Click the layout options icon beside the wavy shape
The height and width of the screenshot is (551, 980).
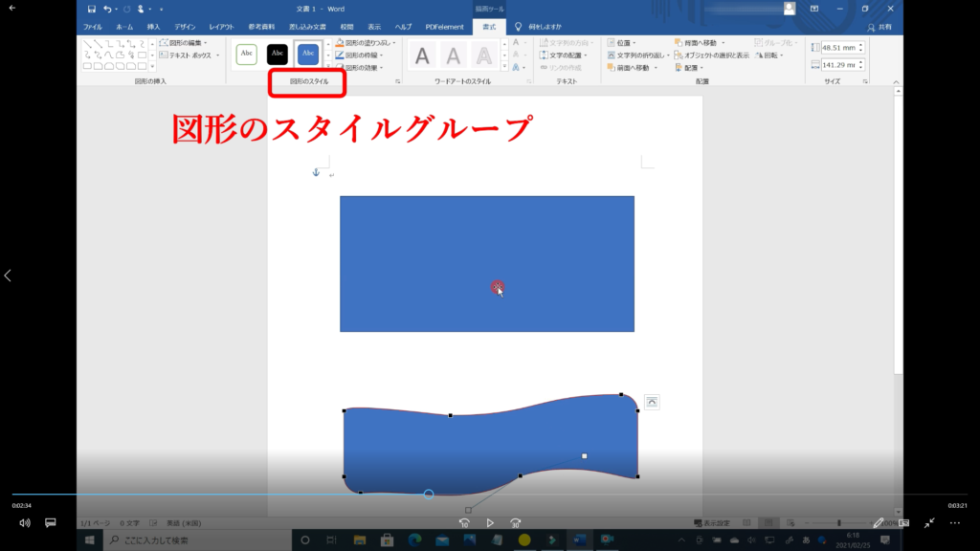(x=651, y=402)
